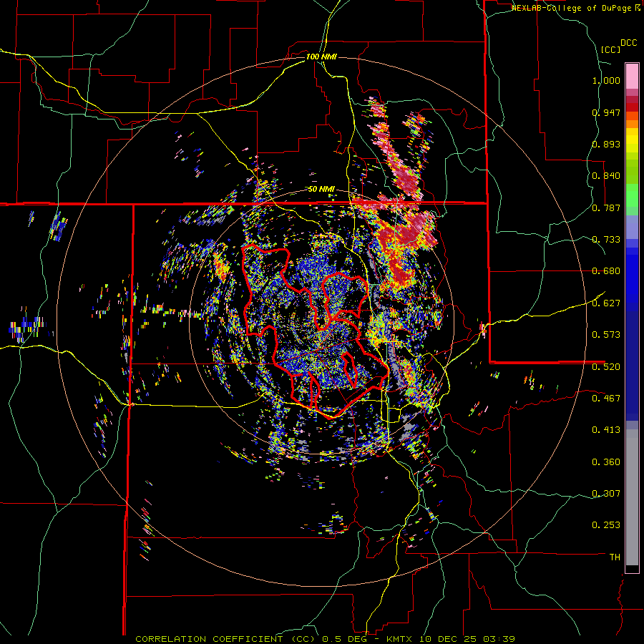
Task: Select the 0.253 legend value
Action: click(x=606, y=525)
